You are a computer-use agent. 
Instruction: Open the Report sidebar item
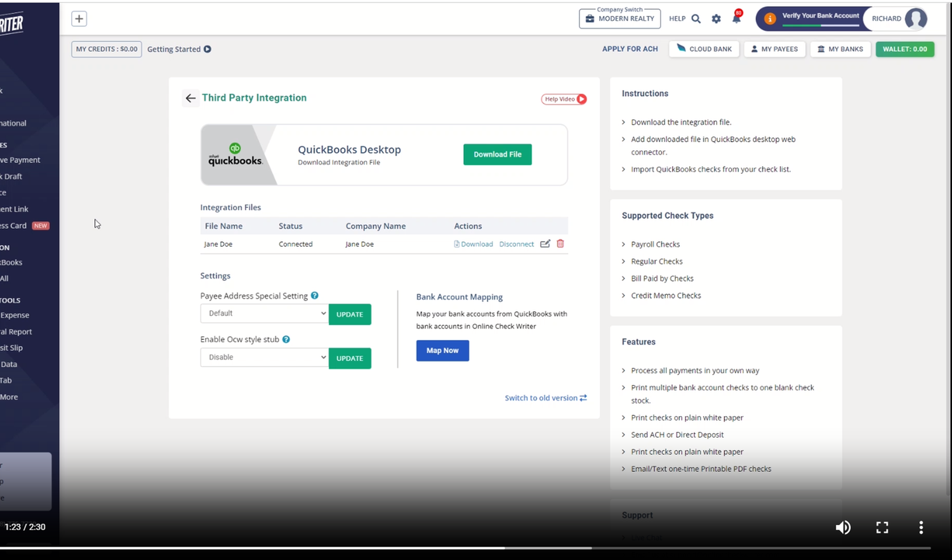tap(17, 332)
